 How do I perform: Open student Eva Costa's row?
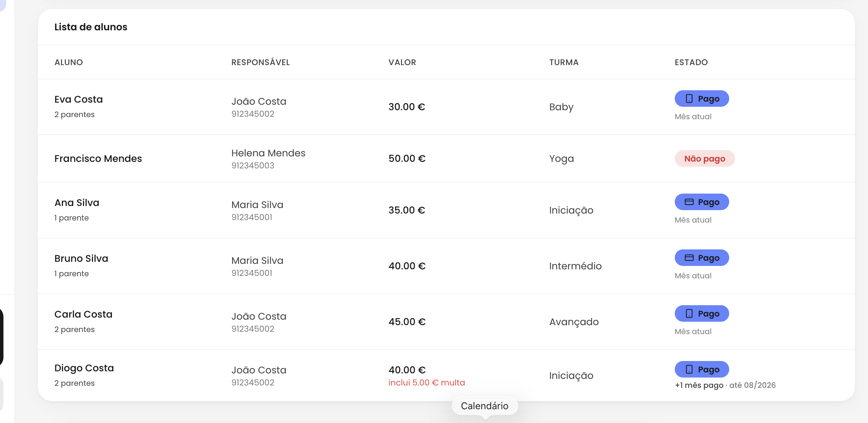tap(446, 107)
